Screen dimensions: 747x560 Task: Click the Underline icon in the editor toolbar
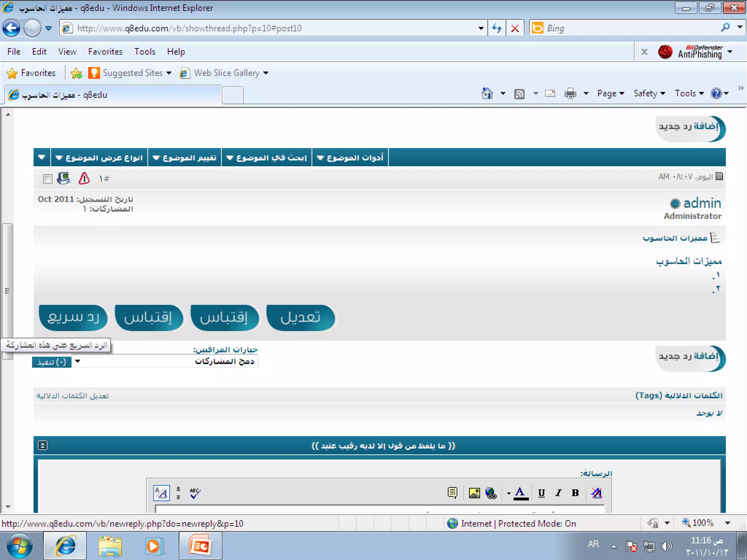click(541, 493)
